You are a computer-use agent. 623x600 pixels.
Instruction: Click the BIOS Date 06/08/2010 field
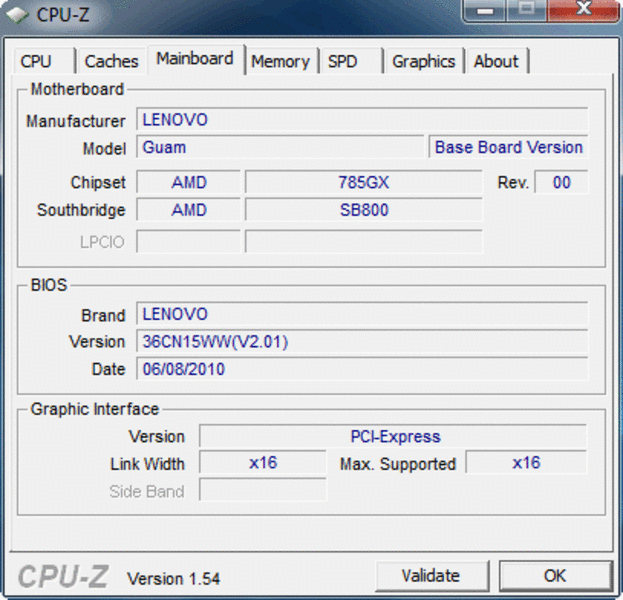[x=362, y=369]
